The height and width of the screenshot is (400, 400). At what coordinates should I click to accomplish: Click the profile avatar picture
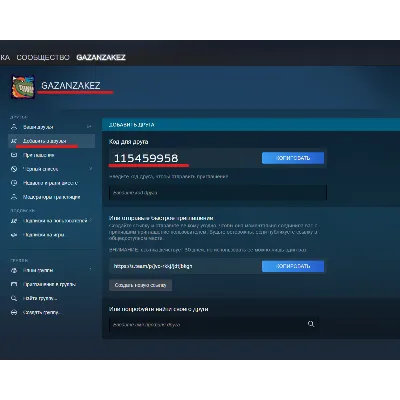[23, 87]
